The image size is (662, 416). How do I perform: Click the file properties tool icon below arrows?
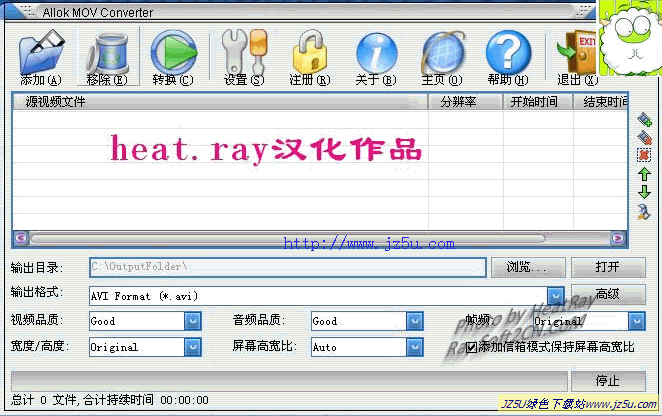[644, 211]
